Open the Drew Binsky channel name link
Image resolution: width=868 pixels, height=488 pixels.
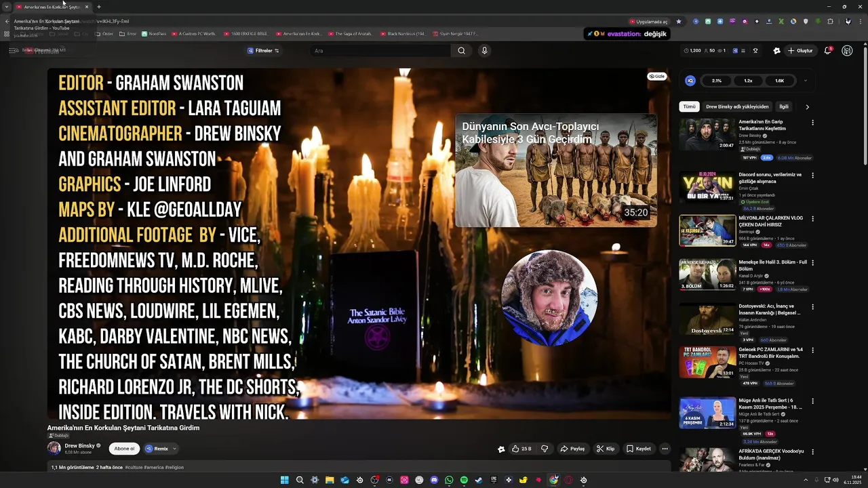point(79,446)
